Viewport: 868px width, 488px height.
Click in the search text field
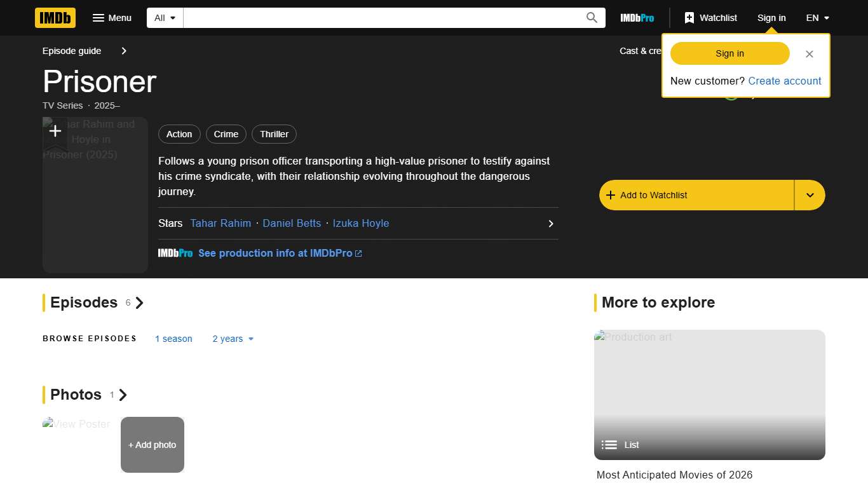381,18
